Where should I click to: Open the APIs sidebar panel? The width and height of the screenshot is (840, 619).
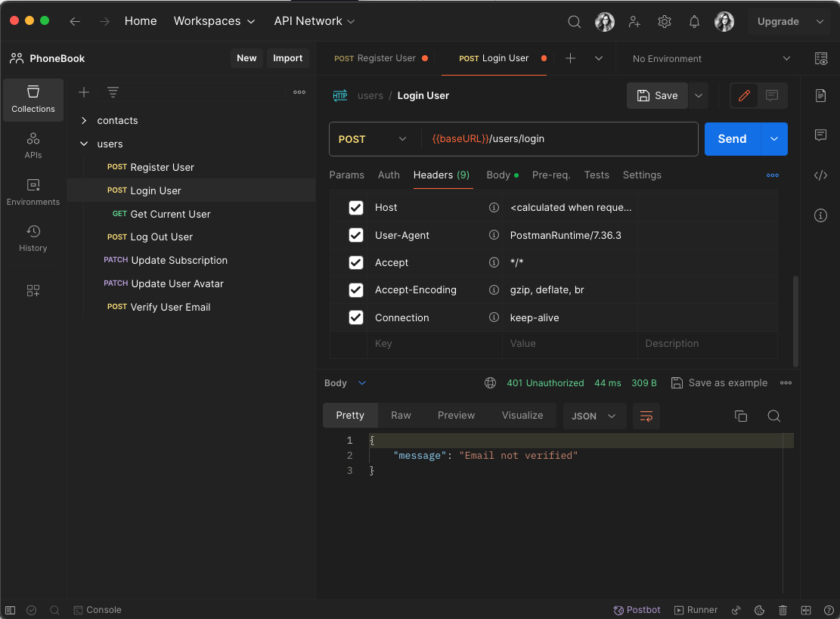(33, 146)
